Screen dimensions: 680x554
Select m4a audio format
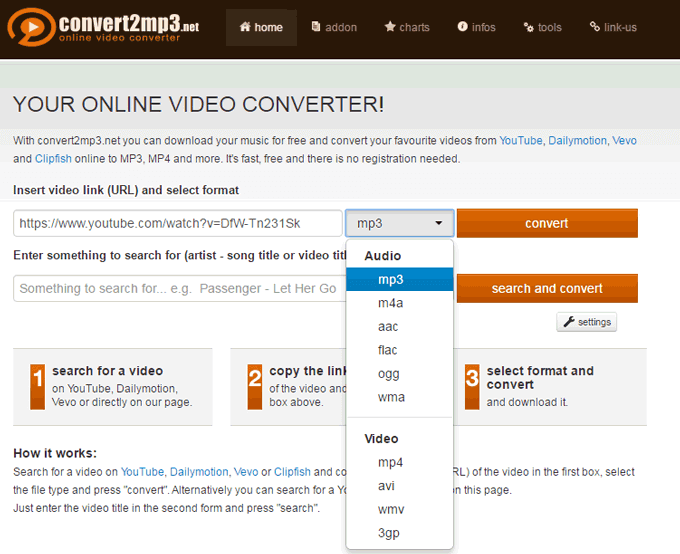pos(399,303)
